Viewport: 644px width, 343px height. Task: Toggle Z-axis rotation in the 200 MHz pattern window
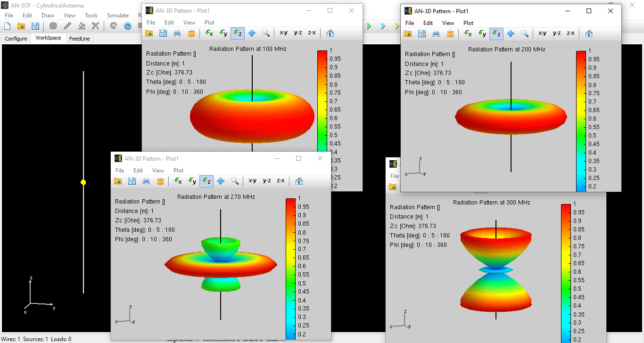[496, 33]
